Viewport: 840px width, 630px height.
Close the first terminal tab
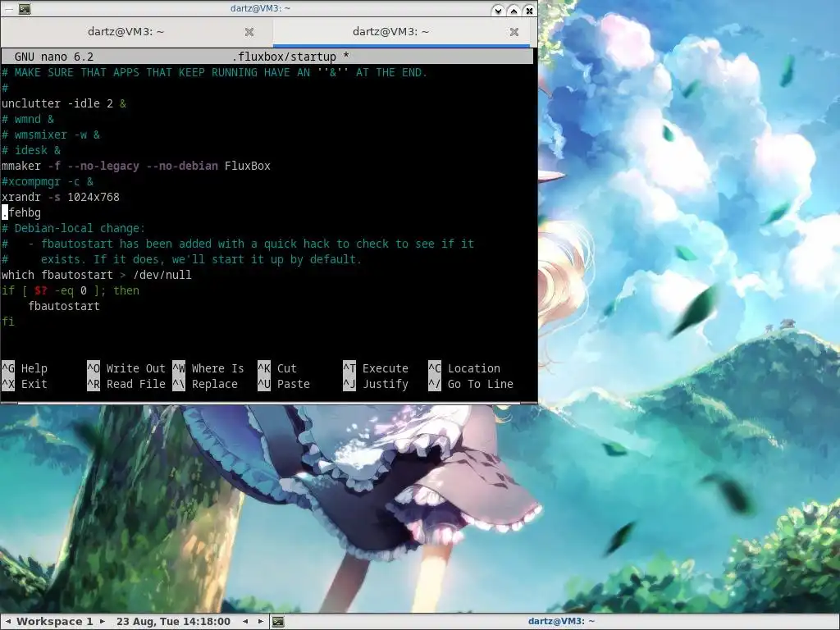point(249,32)
